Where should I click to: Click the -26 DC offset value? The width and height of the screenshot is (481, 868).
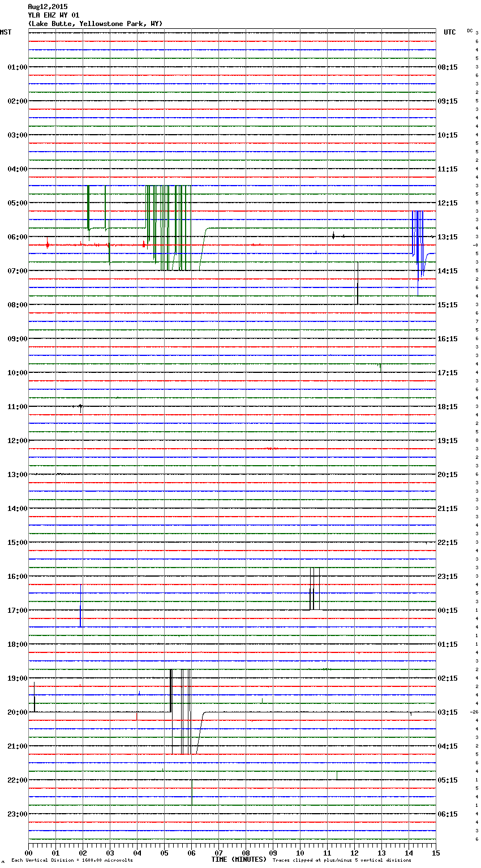[474, 712]
